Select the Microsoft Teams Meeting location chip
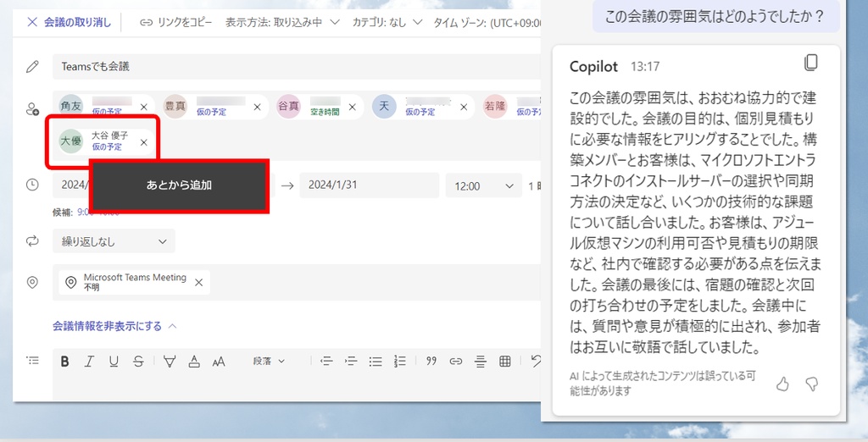The image size is (868, 442). point(134,282)
